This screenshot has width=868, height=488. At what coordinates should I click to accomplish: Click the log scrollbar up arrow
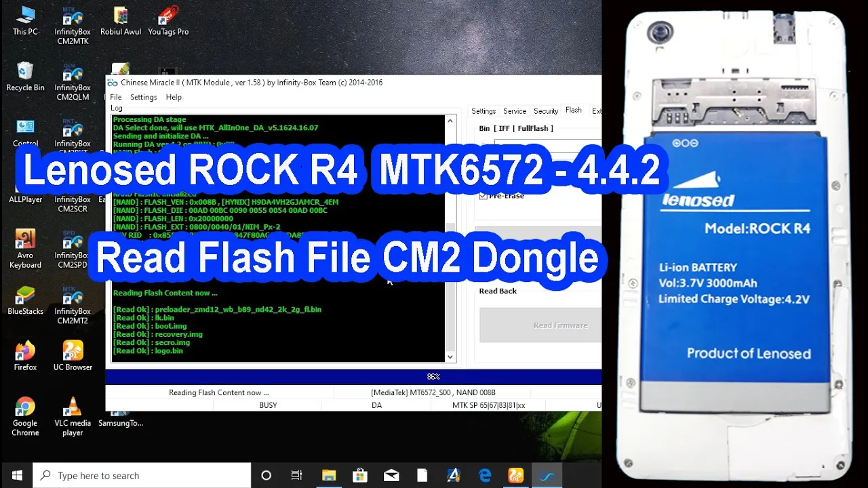(x=450, y=121)
